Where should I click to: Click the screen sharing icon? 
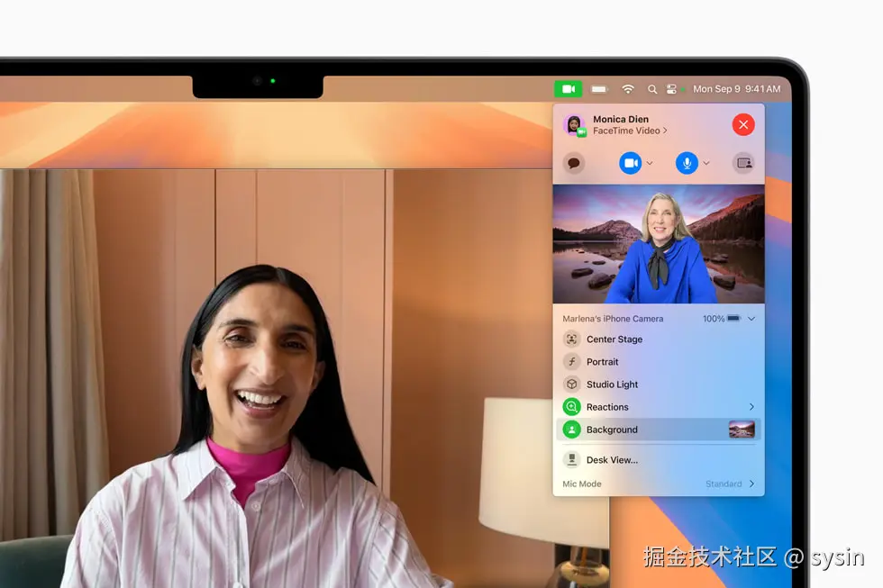[743, 164]
